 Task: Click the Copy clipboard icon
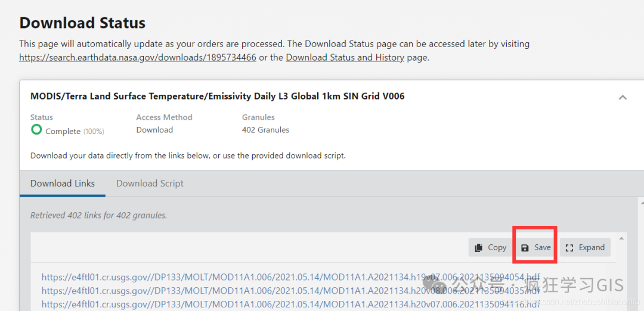(x=478, y=248)
